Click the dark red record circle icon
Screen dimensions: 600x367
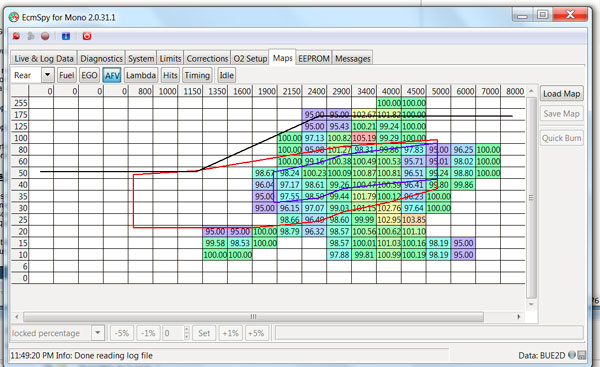click(x=45, y=36)
